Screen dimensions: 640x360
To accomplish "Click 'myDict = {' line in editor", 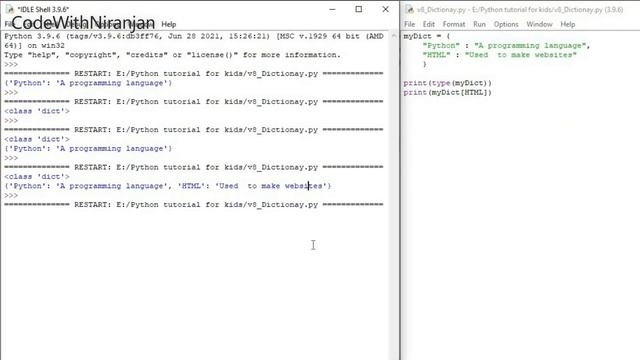I will click(427, 36).
